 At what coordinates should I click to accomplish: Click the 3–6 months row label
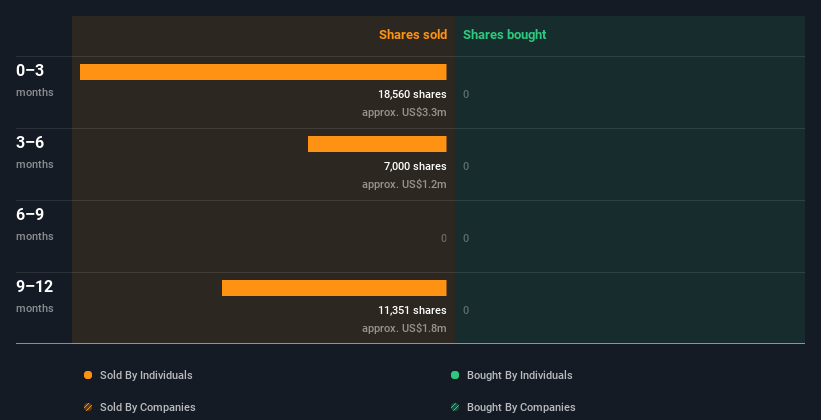[x=35, y=152]
